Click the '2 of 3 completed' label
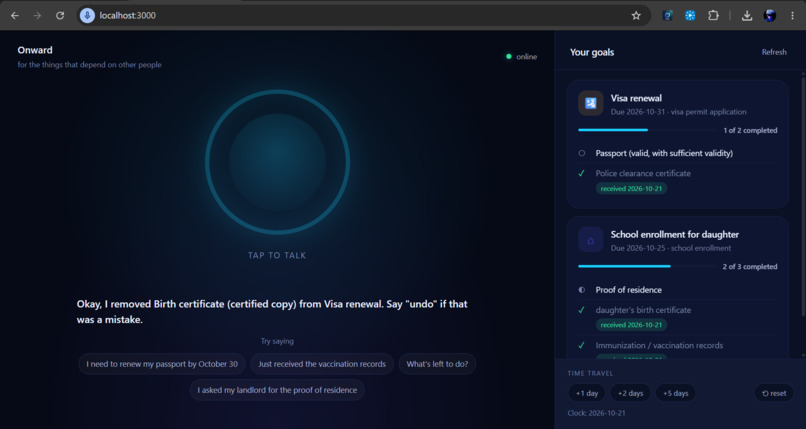The image size is (806, 429). [x=750, y=267]
